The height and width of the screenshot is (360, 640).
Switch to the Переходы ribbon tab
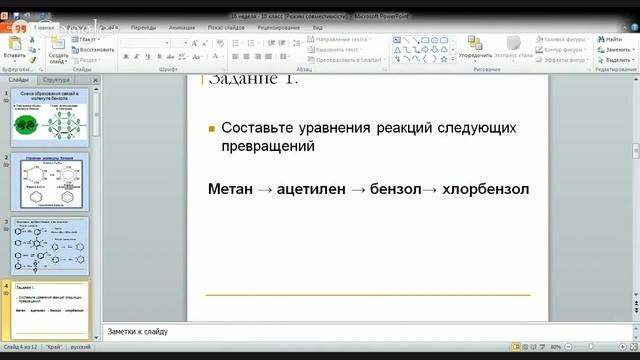pyautogui.click(x=143, y=28)
